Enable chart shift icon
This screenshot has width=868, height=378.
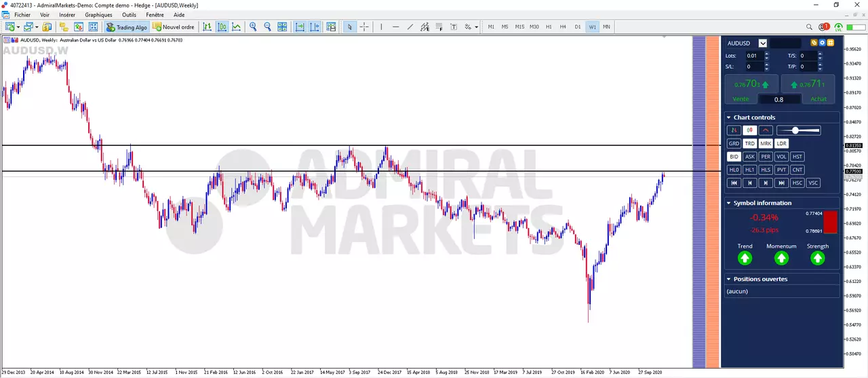click(315, 27)
